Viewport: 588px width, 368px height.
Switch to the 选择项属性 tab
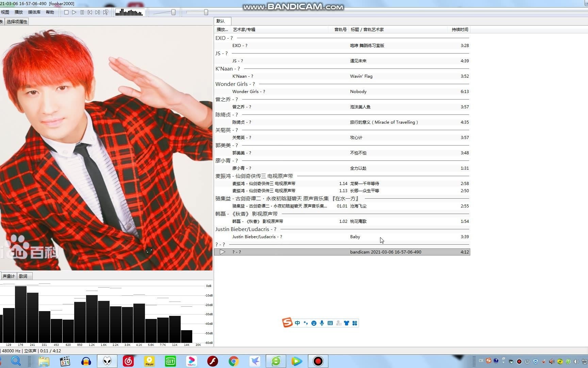click(17, 21)
